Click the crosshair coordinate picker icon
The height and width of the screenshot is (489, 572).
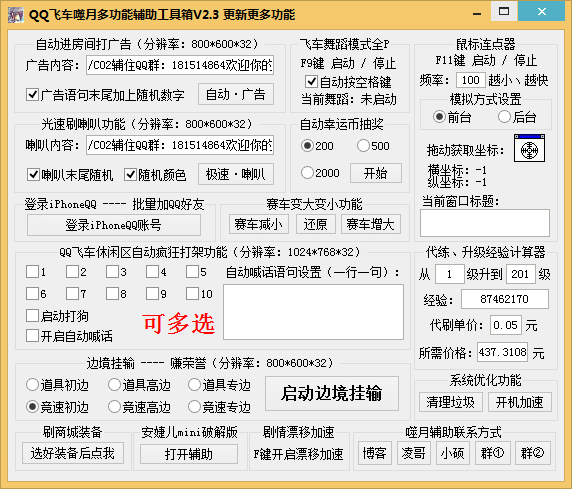coord(529,148)
